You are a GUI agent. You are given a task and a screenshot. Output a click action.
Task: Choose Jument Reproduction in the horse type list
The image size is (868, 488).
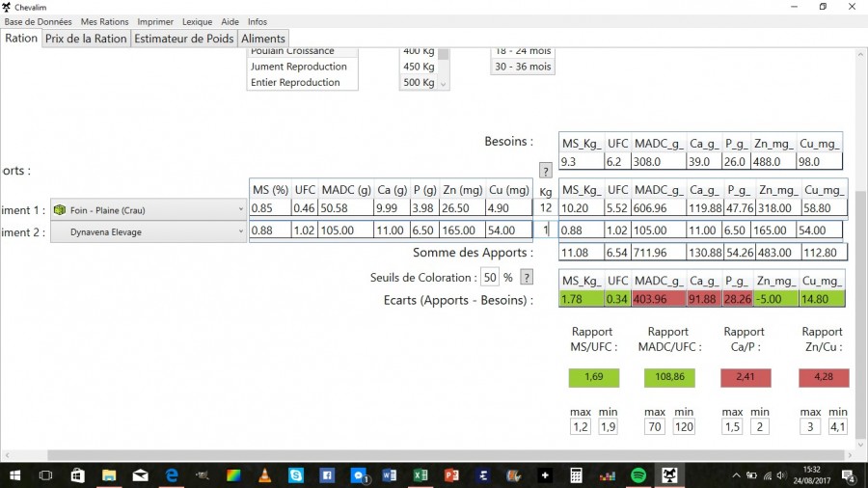pos(299,67)
